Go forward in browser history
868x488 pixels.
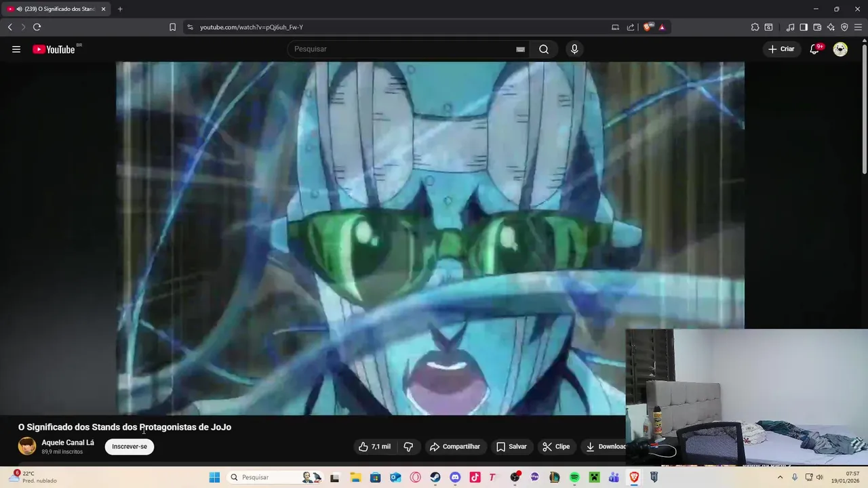pyautogui.click(x=23, y=27)
